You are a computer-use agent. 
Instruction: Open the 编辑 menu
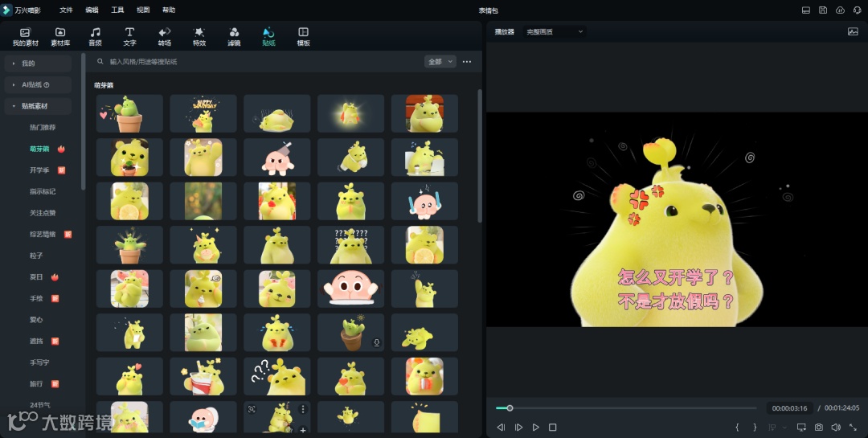tap(92, 10)
